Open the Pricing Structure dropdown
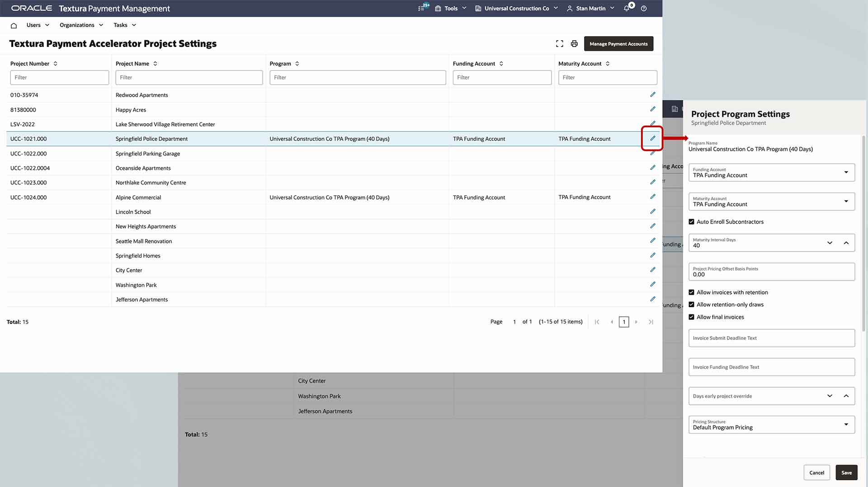This screenshot has height=487, width=868. click(x=771, y=425)
